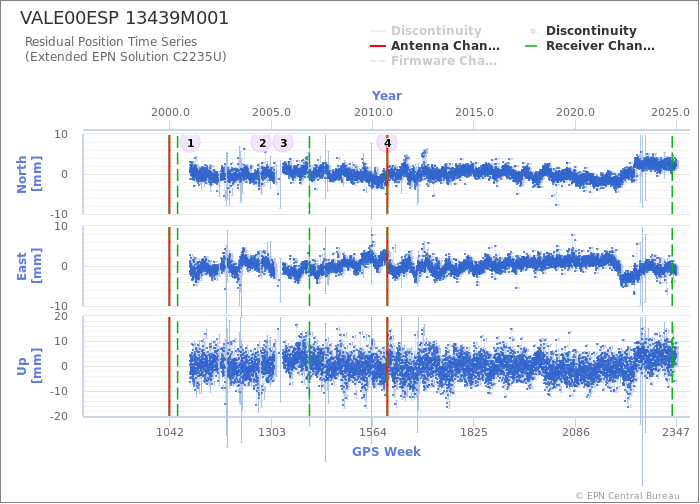This screenshot has height=504, width=700.
Task: Click the North [mm] axis label
Action: click(x=29, y=174)
